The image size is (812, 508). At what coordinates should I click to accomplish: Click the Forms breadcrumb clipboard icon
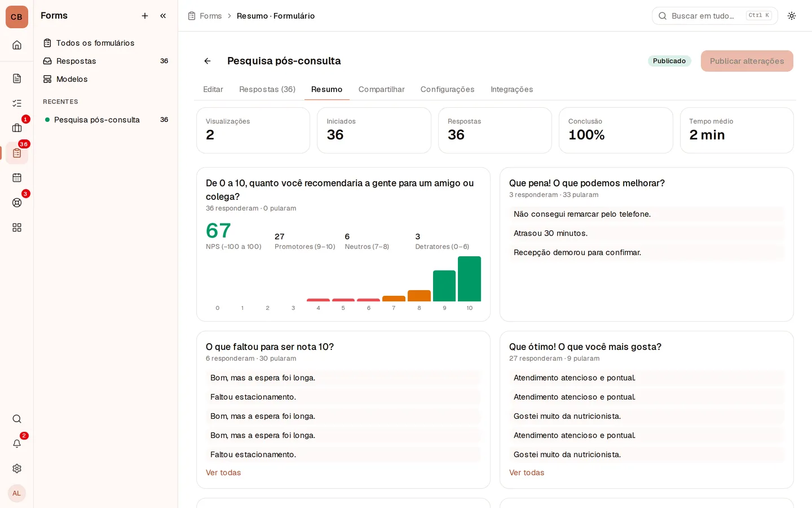point(192,16)
